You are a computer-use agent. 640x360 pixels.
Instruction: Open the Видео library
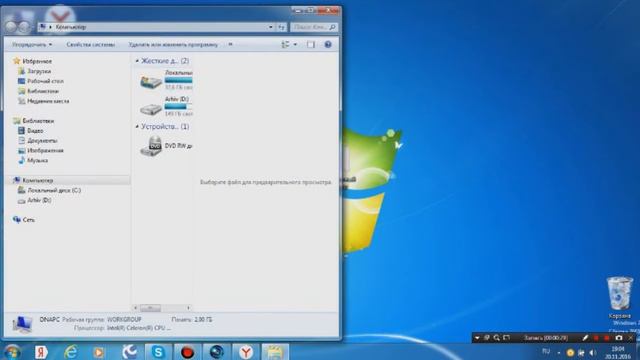[31, 131]
